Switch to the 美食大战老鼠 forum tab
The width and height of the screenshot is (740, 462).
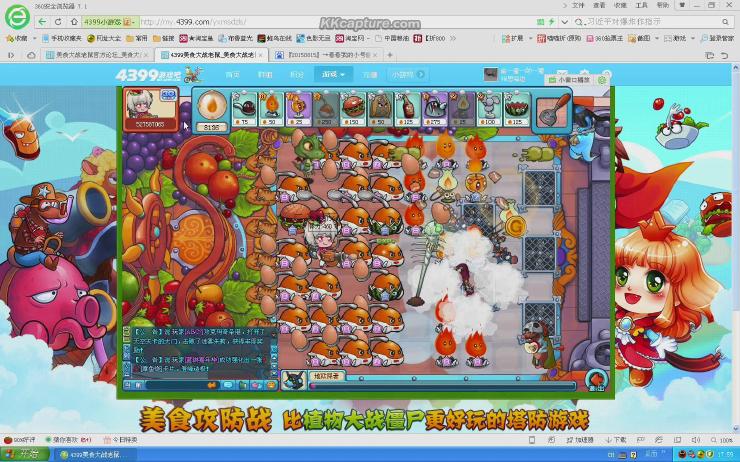click(97, 55)
